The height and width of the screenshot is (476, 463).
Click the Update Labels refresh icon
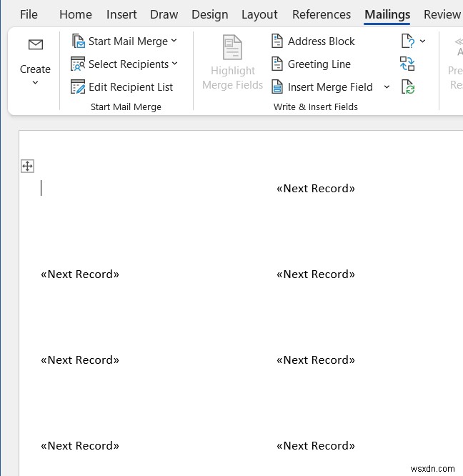(x=408, y=86)
